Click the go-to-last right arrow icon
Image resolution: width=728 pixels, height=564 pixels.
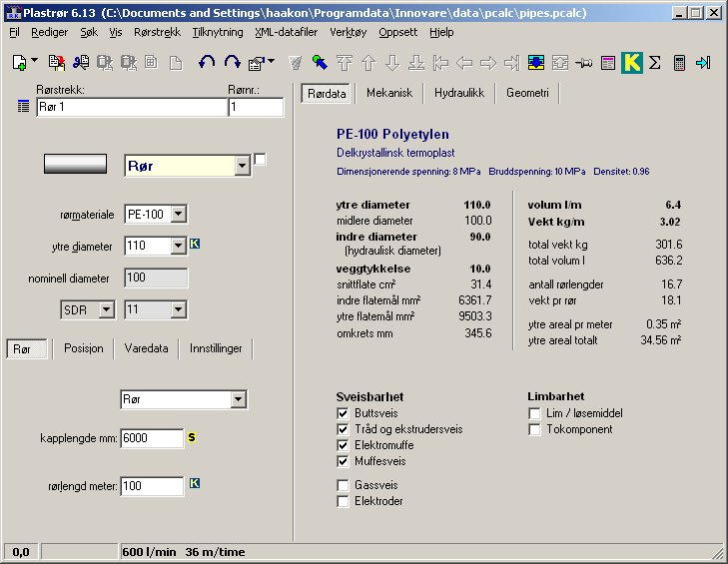point(511,63)
